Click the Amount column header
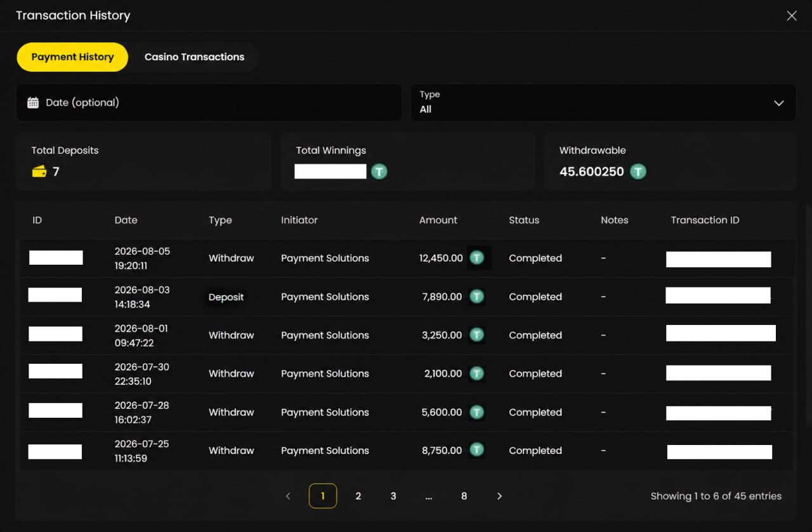This screenshot has width=812, height=532. point(438,220)
